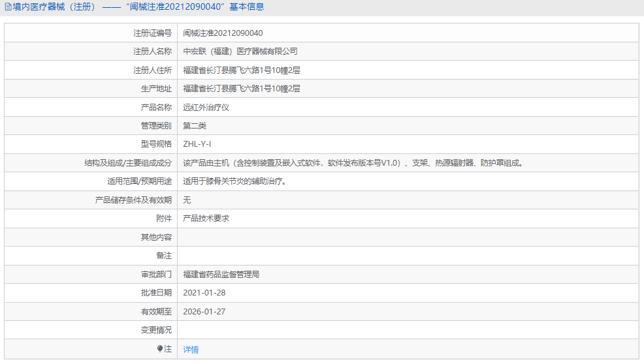The width and height of the screenshot is (644, 364).
Task: Click the 适用范围/预期用途 label
Action: tap(139, 181)
